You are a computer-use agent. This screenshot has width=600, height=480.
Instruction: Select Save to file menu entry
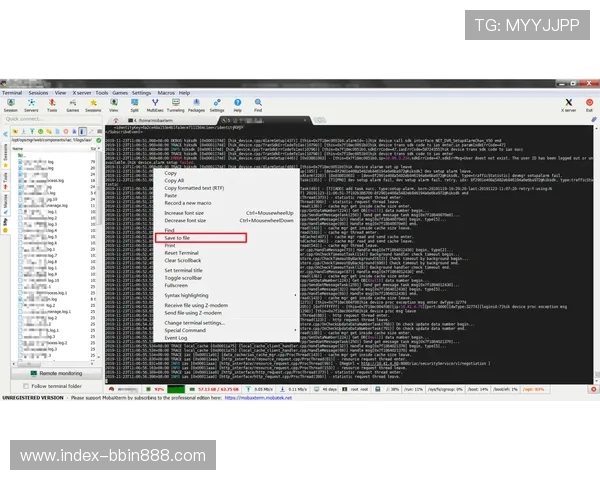178,238
